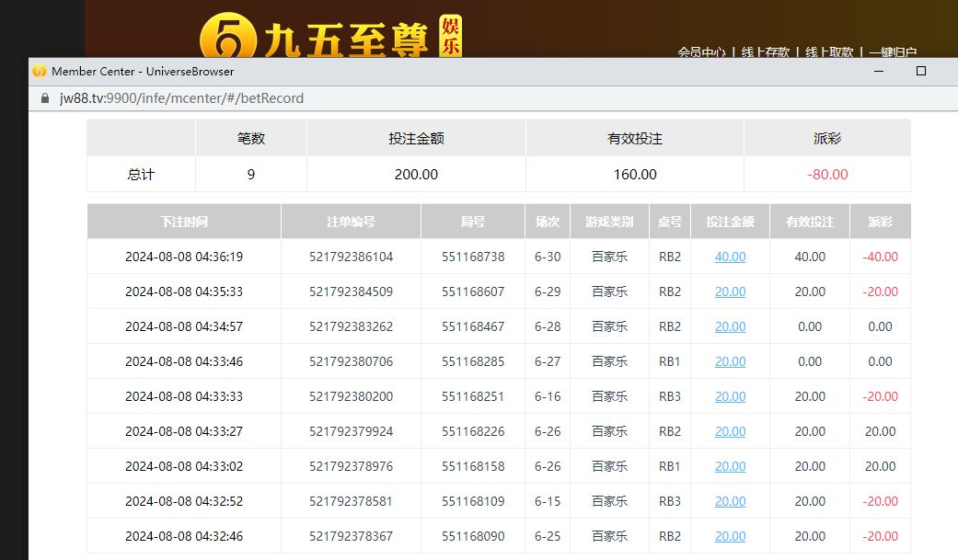The image size is (958, 560).
Task: Open bet amount for order 521792378581
Action: click(x=730, y=501)
